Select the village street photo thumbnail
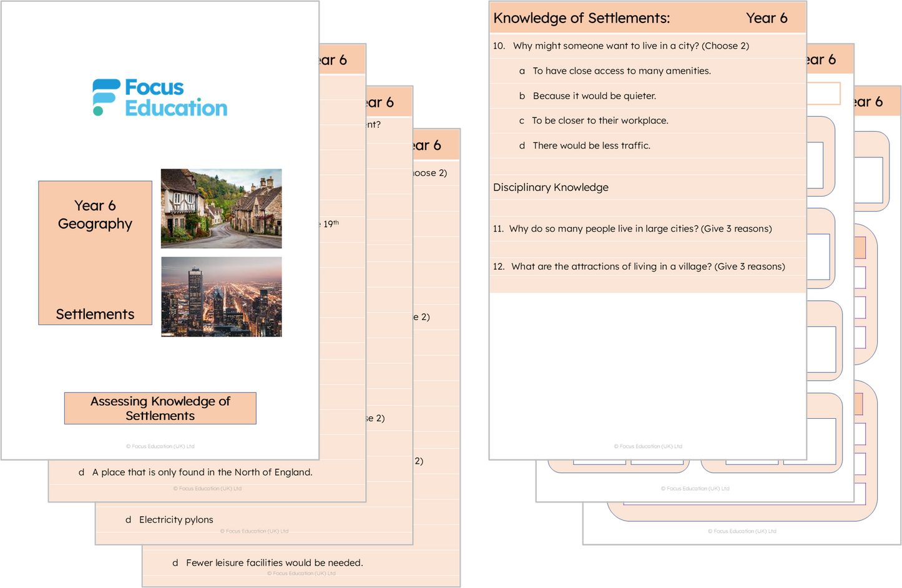The height and width of the screenshot is (588, 902). 221,208
